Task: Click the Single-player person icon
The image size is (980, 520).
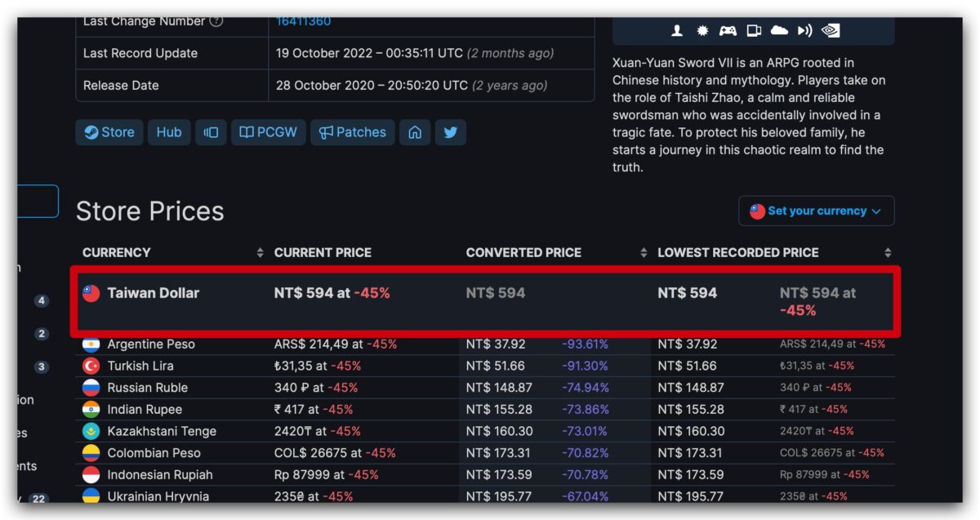Action: click(x=677, y=30)
